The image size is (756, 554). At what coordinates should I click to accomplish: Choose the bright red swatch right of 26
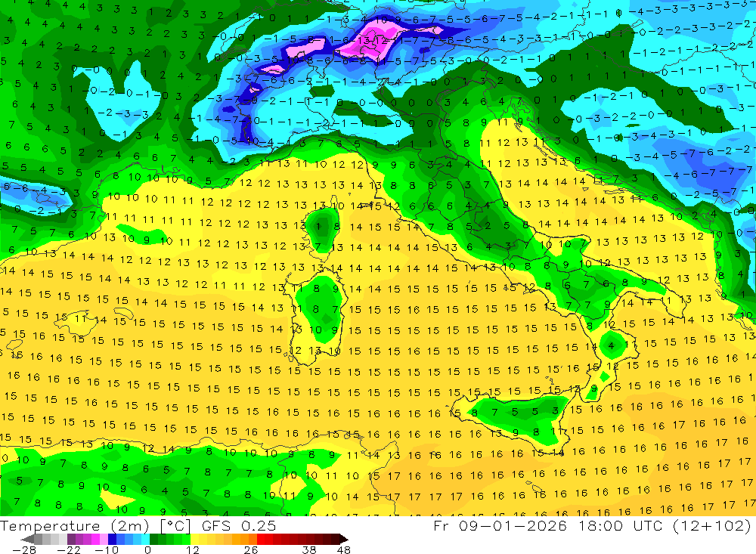261,539
